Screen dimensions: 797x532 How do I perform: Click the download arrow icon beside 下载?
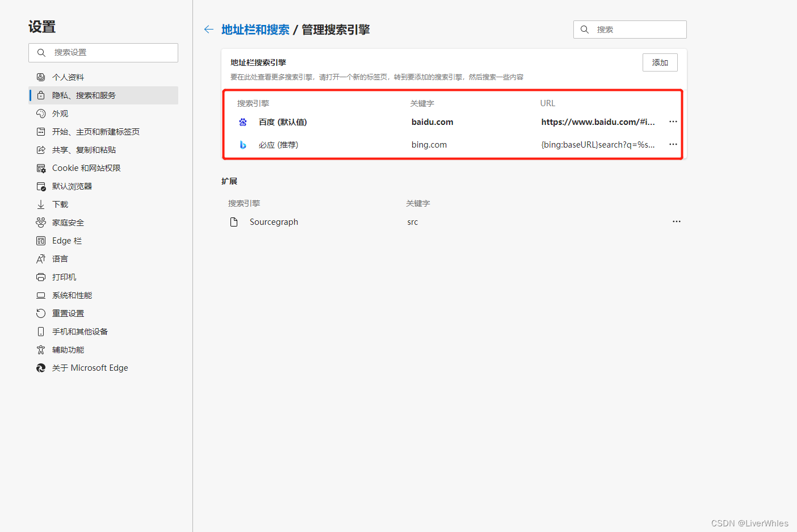(41, 204)
